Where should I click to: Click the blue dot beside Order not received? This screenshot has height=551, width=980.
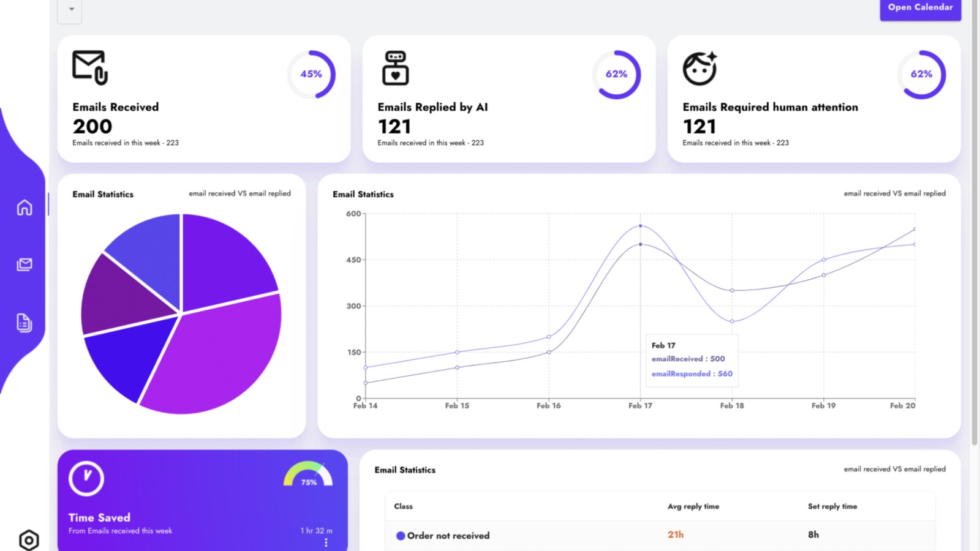[401, 536]
